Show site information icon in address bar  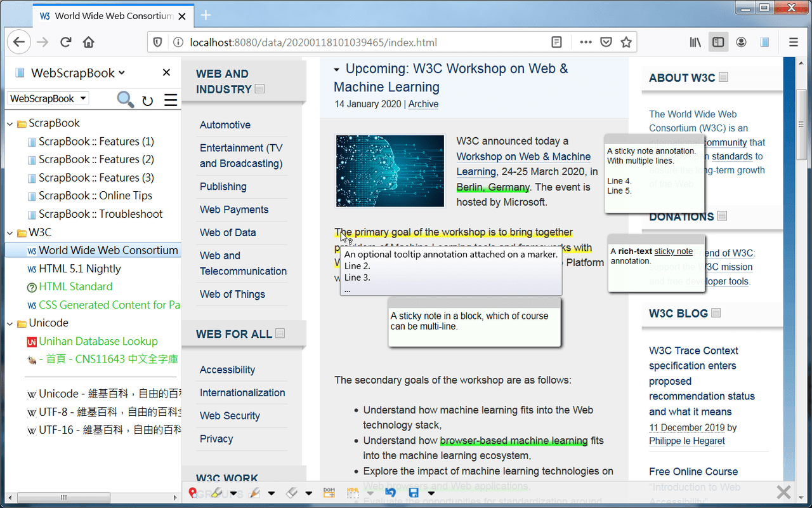tap(179, 43)
